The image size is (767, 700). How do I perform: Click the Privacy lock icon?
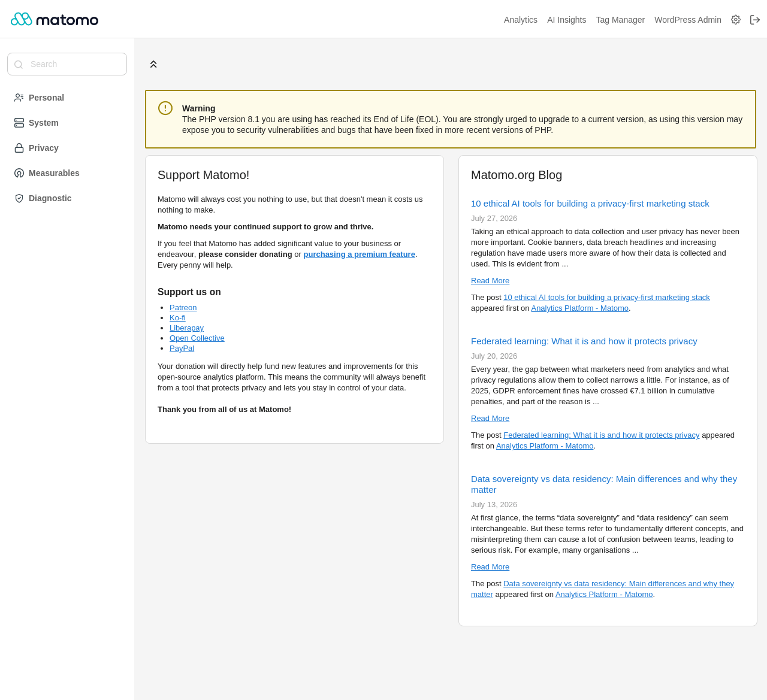click(19, 148)
